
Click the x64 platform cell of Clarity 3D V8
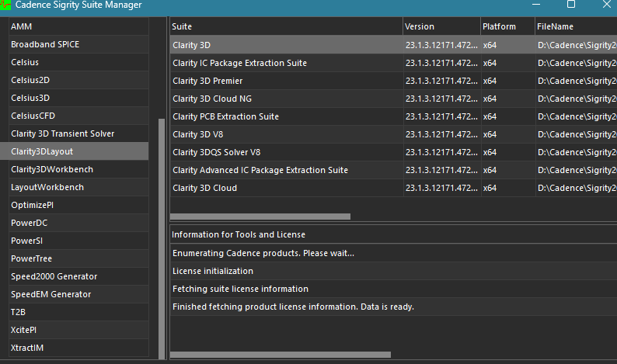(508, 134)
